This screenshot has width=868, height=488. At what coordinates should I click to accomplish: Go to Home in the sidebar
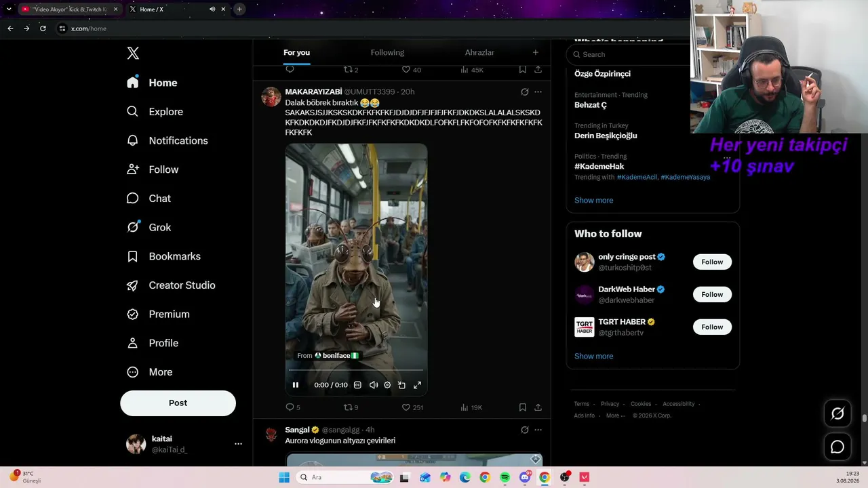tap(152, 83)
